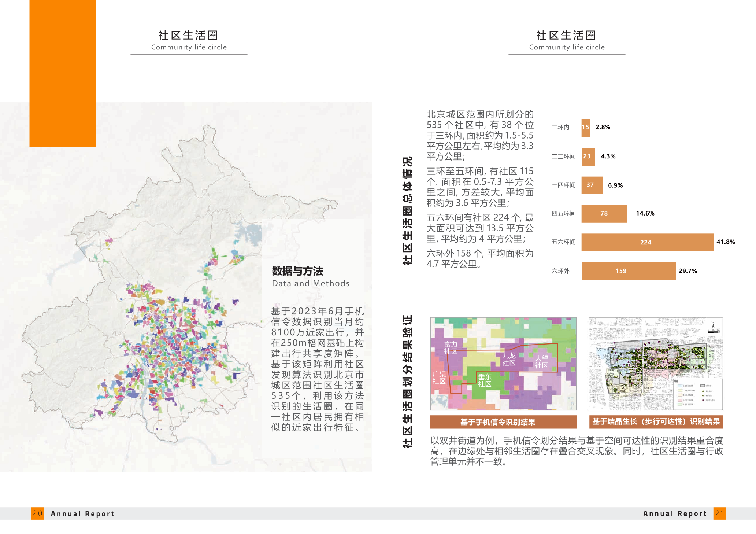The height and width of the screenshot is (534, 756).
Task: Open the crystal growth walkability map image
Action: tap(656, 363)
